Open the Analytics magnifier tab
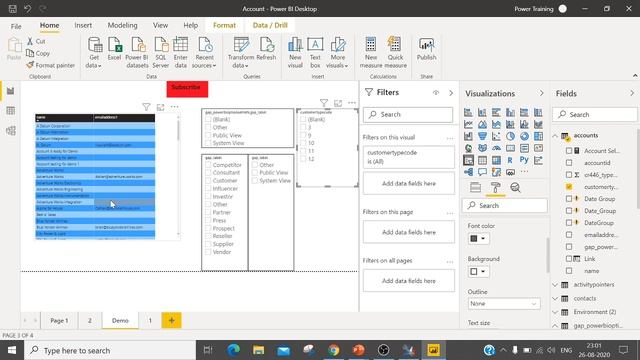The width and height of the screenshot is (640, 360). coord(516,187)
